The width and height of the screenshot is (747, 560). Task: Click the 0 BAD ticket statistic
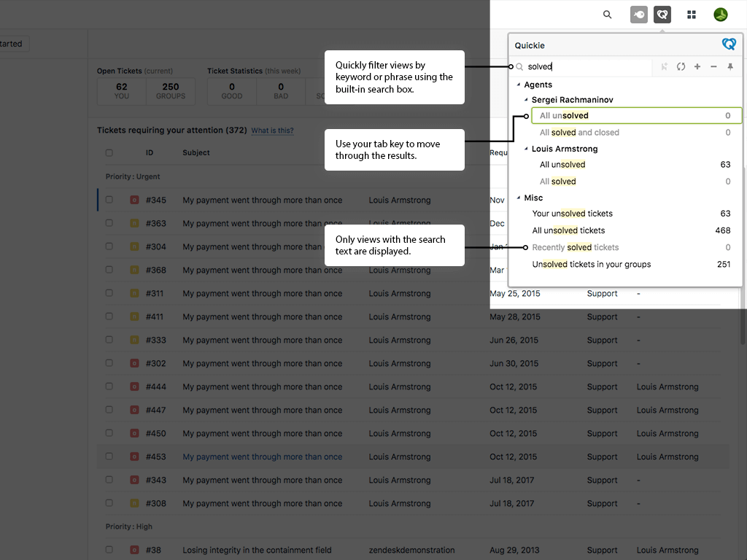point(281,91)
